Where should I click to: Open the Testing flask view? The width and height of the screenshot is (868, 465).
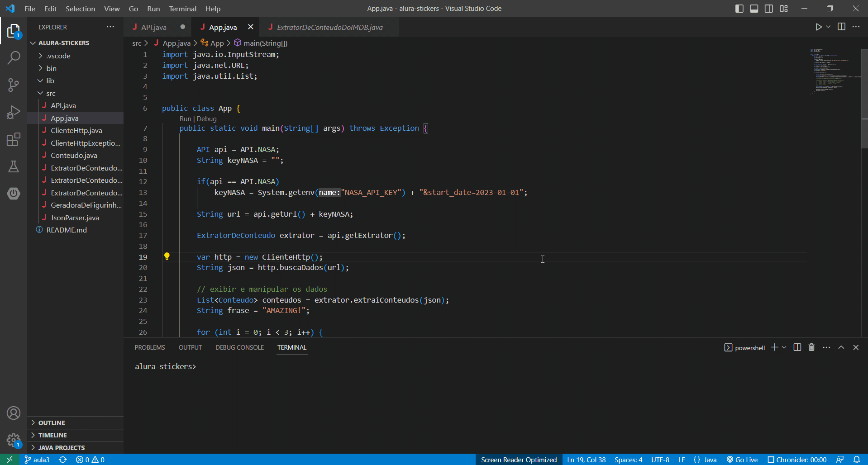[x=14, y=166]
